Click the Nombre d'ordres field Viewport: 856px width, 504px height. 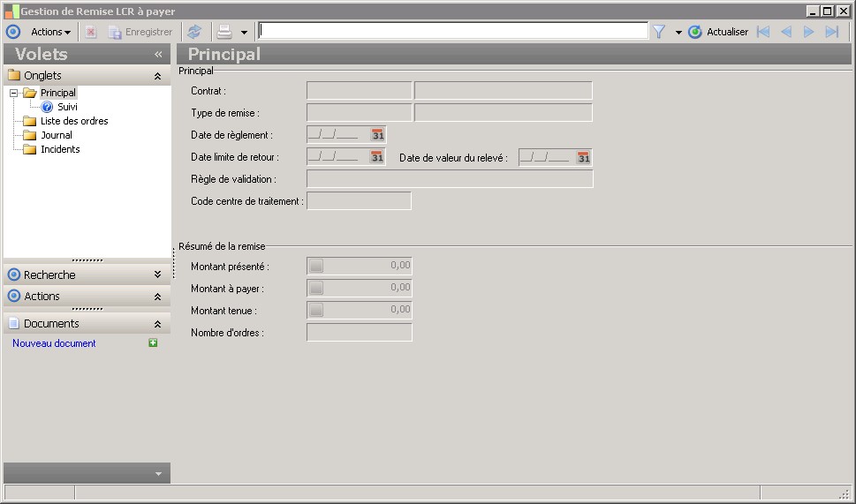[x=360, y=332]
